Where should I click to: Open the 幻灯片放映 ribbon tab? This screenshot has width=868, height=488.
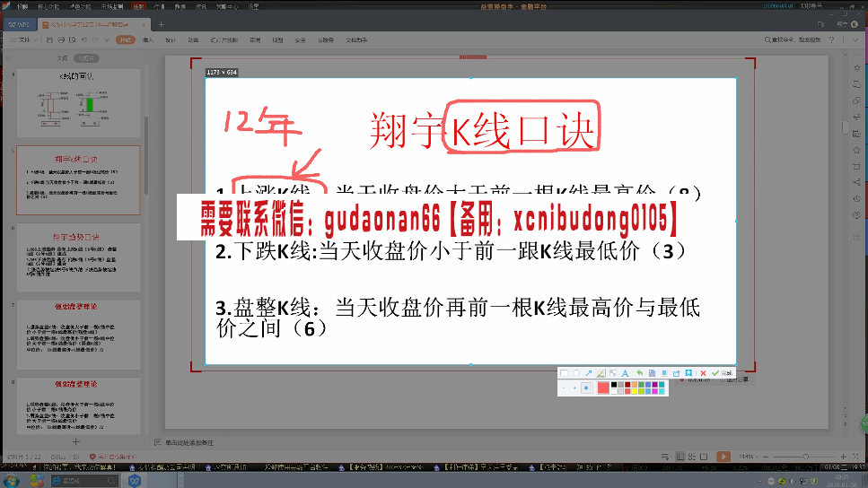[224, 39]
